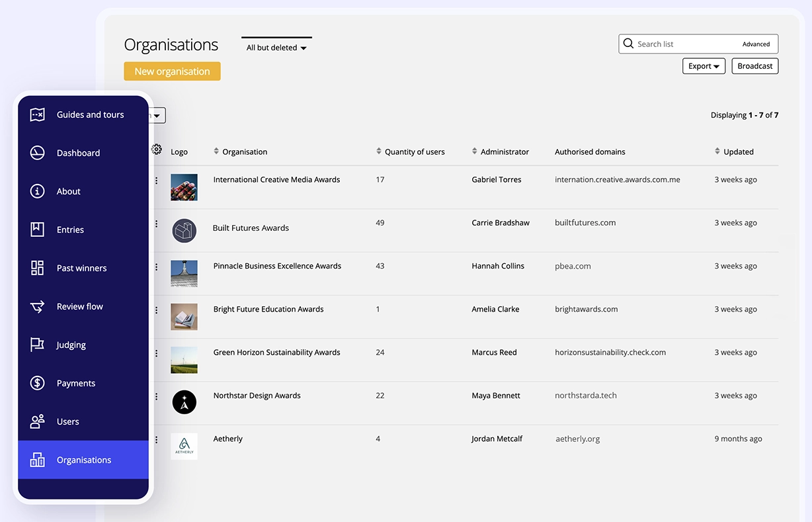Navigate to Dashboard
Viewport: 812px width, 522px height.
point(83,153)
